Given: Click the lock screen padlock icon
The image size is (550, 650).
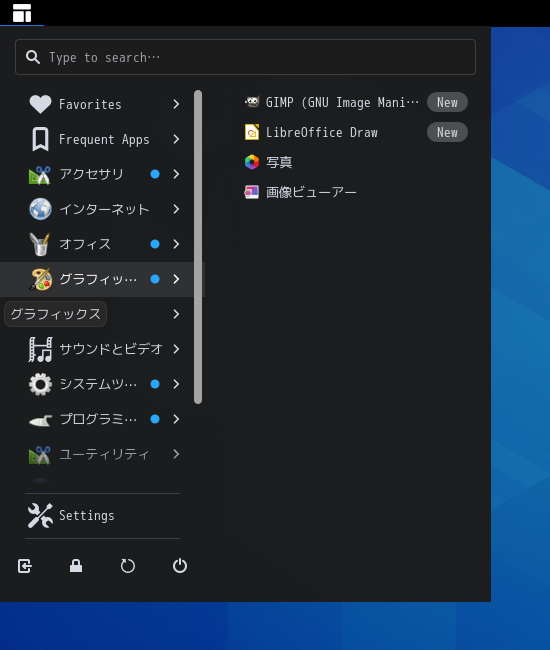Looking at the screenshot, I should [x=76, y=566].
